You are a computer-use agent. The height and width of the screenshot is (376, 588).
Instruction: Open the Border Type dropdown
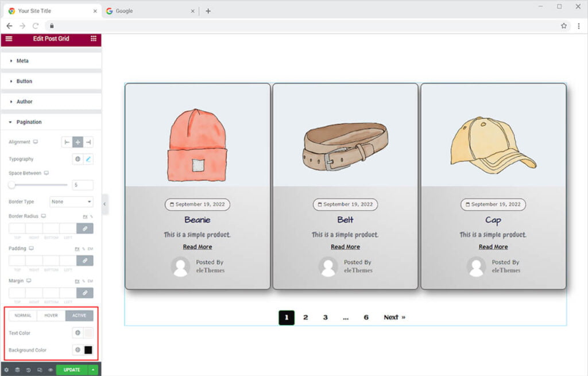click(71, 202)
